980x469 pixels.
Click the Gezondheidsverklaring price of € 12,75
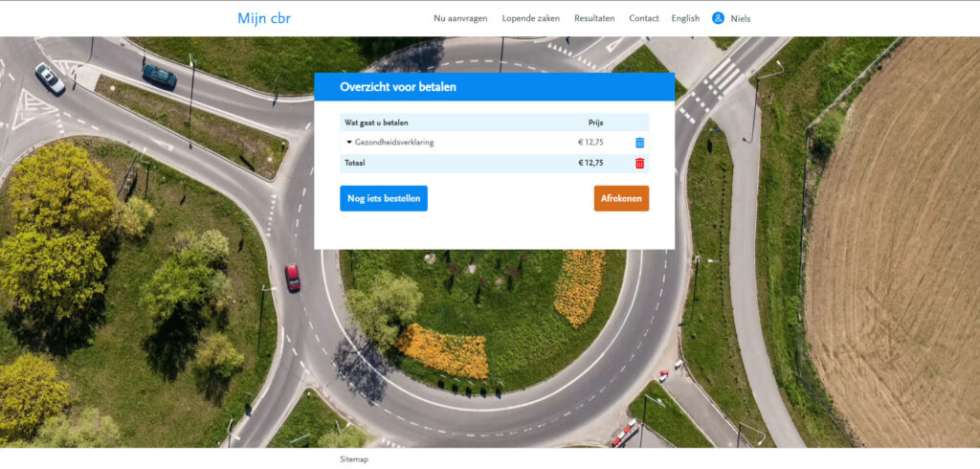click(590, 143)
